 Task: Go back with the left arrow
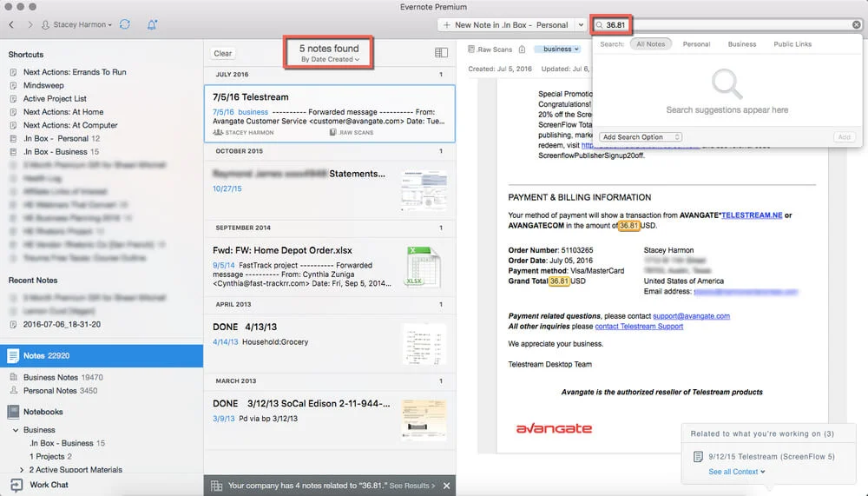click(11, 24)
